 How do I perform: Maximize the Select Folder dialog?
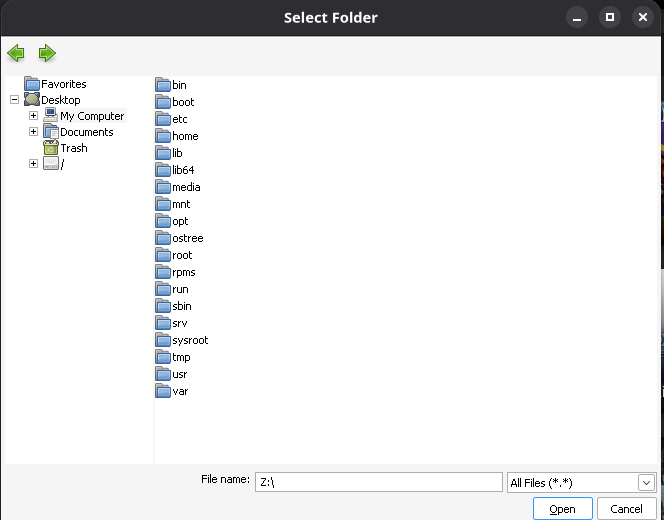[x=608, y=17]
